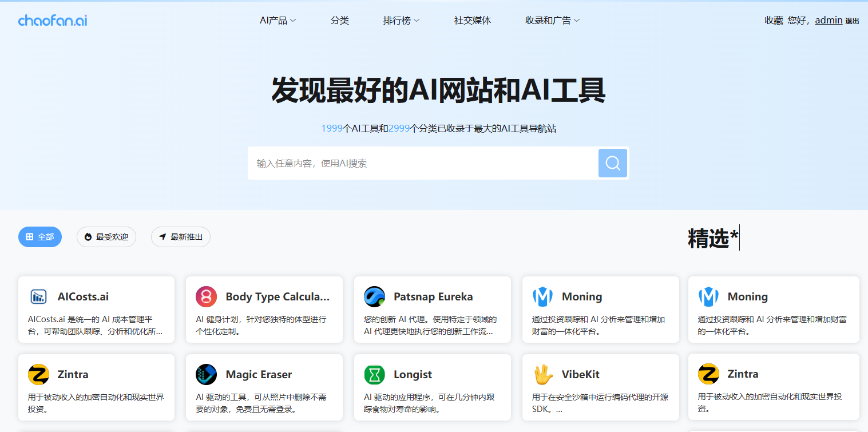Click the 退出 logout link

pos(853,21)
